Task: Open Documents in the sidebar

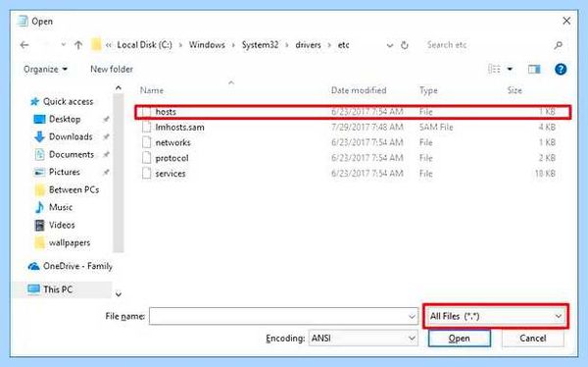Action: (72, 154)
